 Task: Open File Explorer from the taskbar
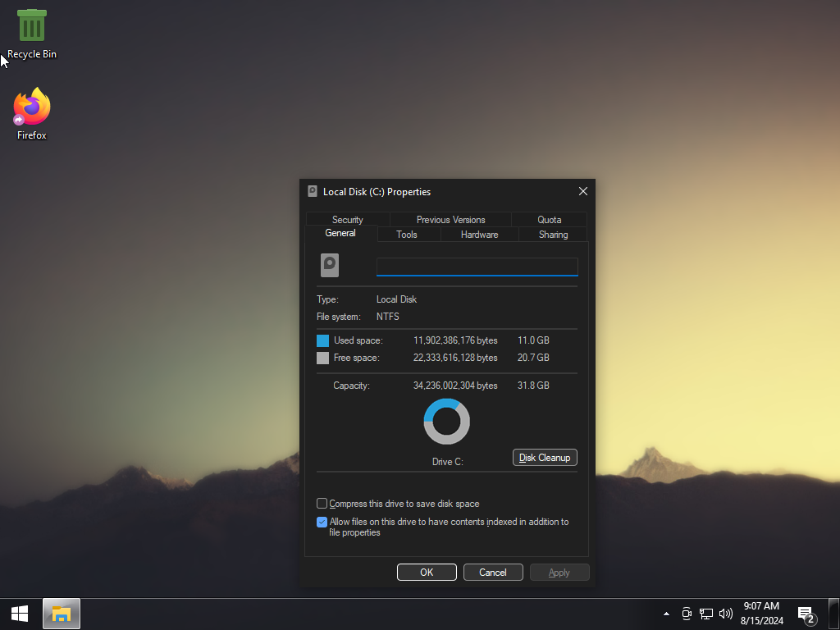[x=62, y=614]
